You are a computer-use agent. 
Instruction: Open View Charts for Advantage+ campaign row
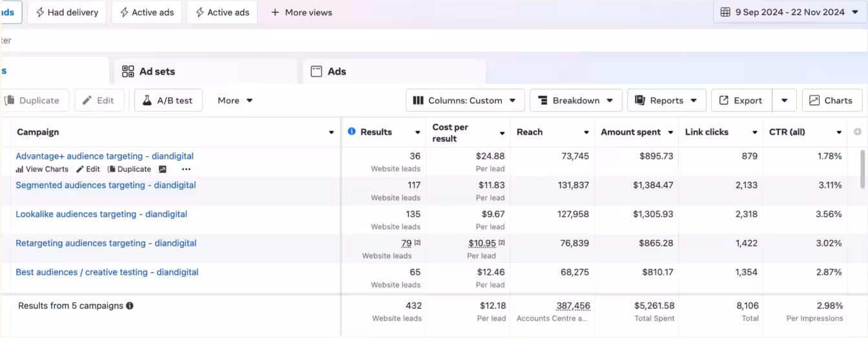[42, 170]
